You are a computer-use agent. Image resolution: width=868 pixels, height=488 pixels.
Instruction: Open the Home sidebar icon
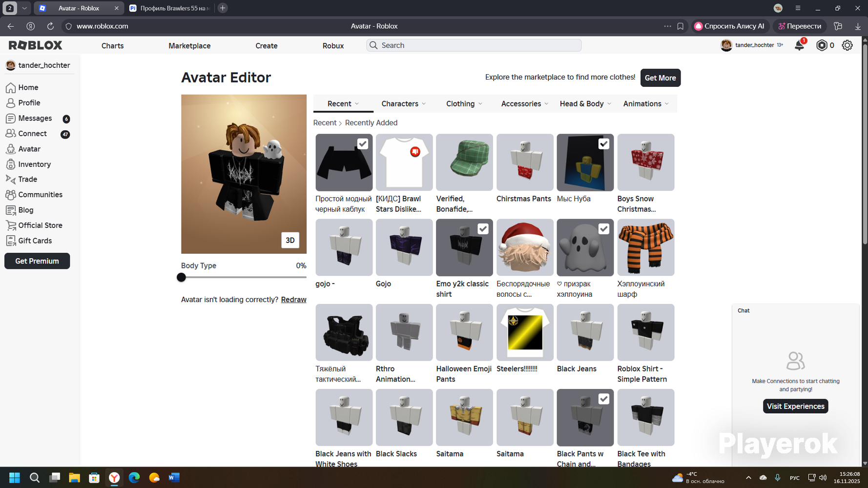[x=11, y=88]
